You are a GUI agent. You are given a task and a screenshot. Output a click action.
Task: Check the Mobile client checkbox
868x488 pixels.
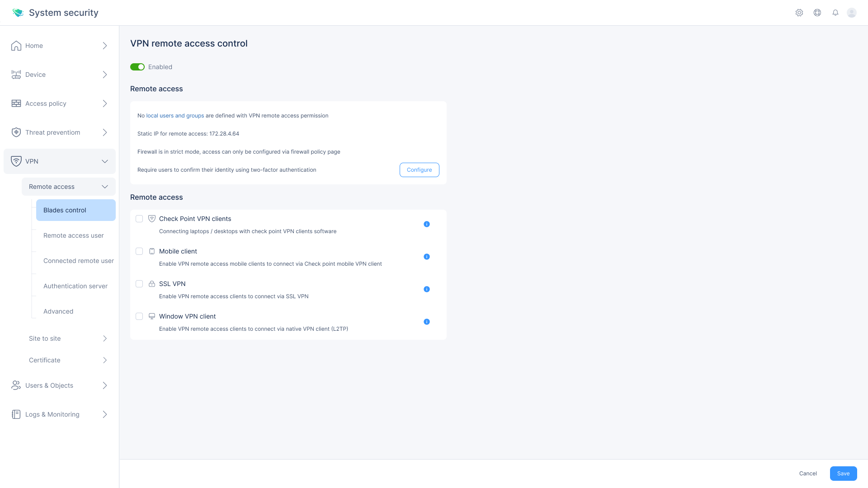click(139, 251)
